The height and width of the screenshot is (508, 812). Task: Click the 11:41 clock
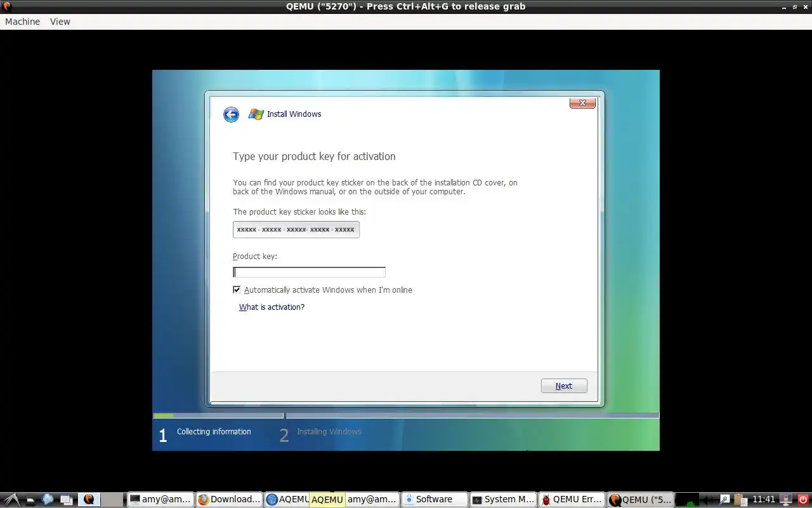(x=764, y=500)
